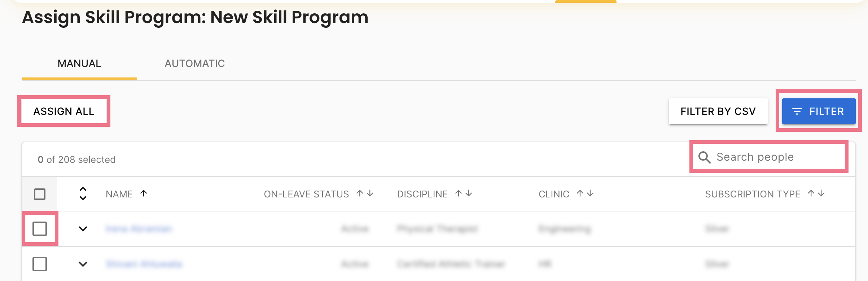Sort Discipline column ascending arrow
This screenshot has height=281, width=868.
pyautogui.click(x=459, y=193)
